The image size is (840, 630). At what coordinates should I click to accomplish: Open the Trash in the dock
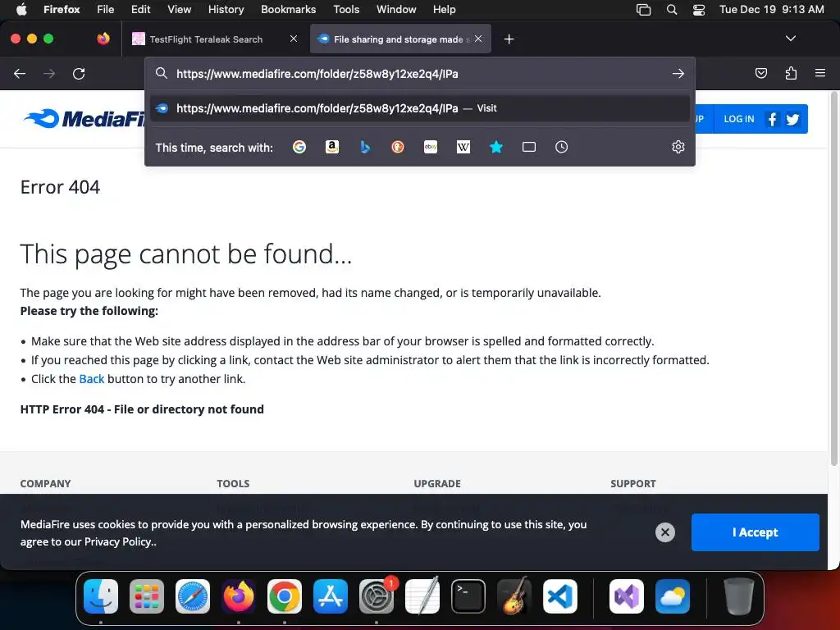tap(739, 596)
